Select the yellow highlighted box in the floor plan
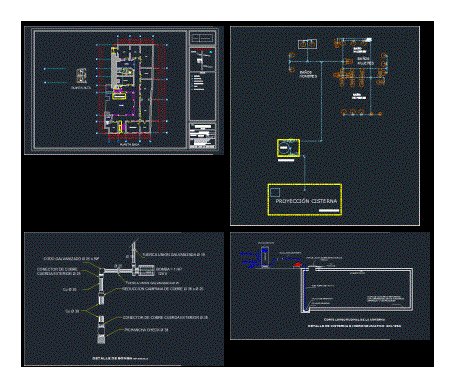Screen dimensions: 454x387 (x=119, y=96)
